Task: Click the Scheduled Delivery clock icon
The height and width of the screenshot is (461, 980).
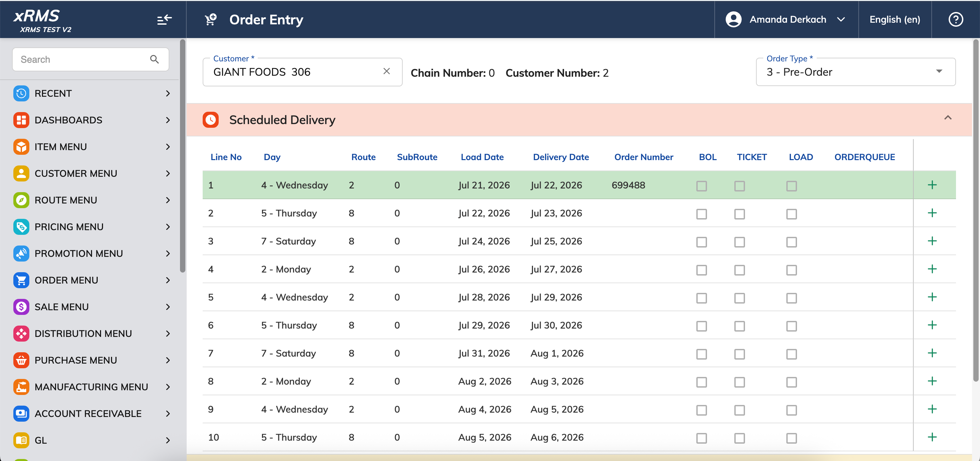Action: (x=211, y=119)
